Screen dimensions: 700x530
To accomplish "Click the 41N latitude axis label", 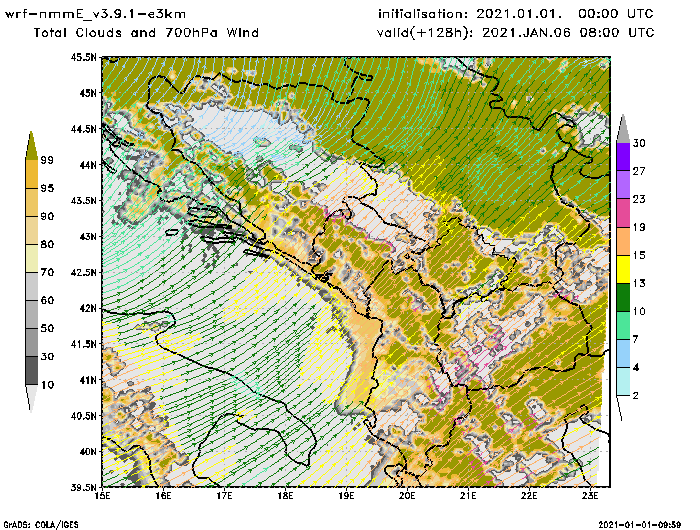I will 88,380.
